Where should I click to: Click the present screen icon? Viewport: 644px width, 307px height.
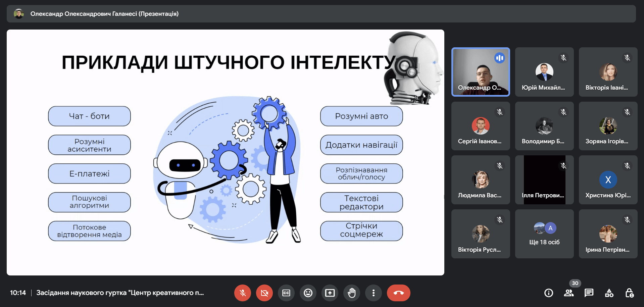[330, 293]
